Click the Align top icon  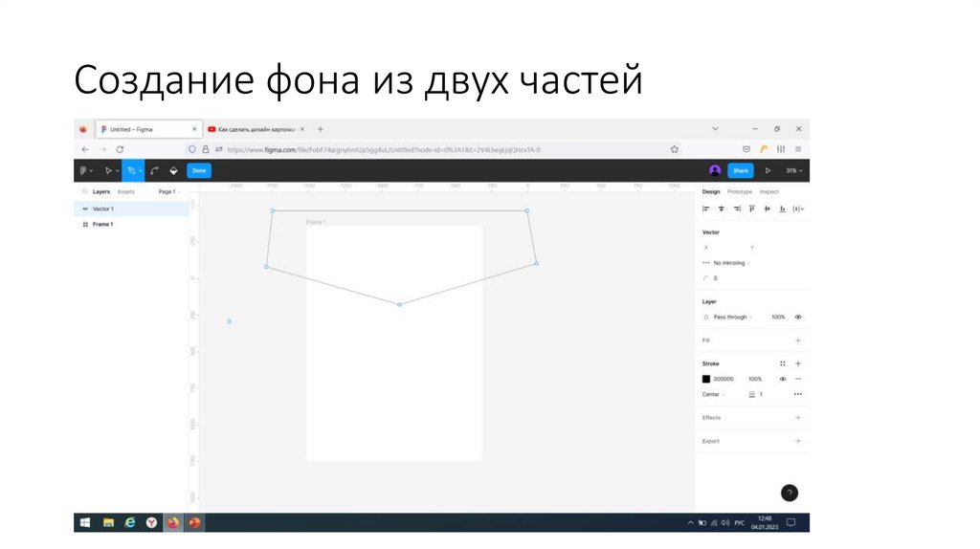(752, 209)
